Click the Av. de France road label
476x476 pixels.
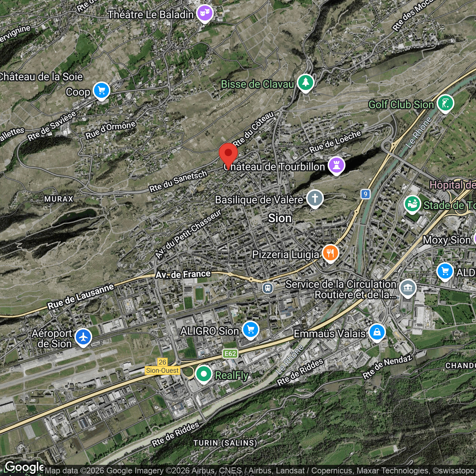click(183, 274)
